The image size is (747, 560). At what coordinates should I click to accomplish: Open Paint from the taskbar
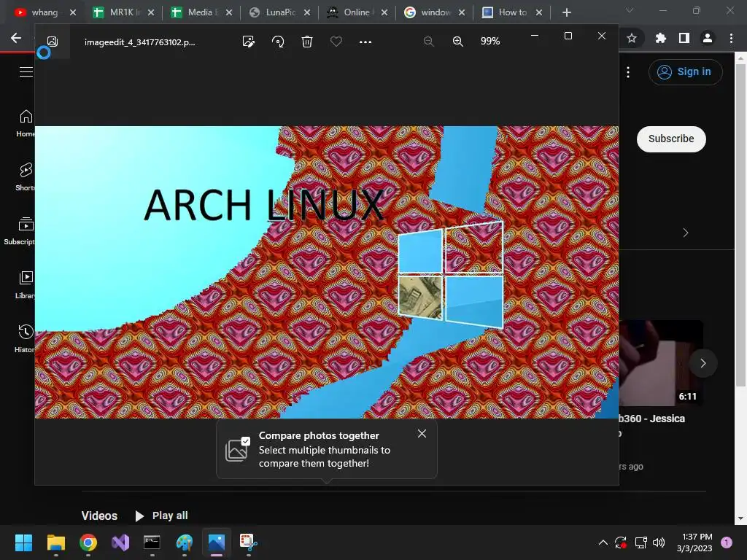point(185,542)
